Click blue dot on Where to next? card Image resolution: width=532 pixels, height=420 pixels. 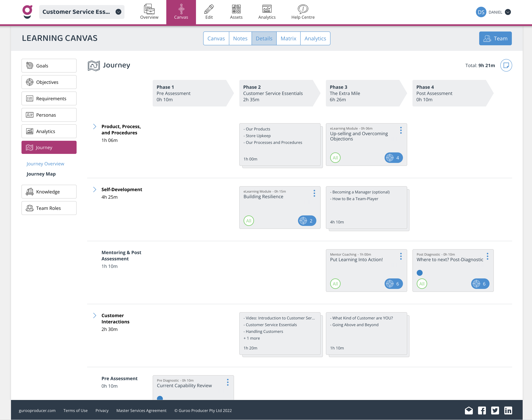point(419,273)
